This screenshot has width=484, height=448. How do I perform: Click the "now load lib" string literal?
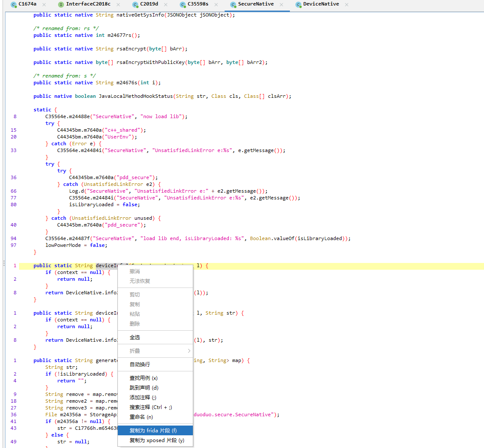pyautogui.click(x=161, y=116)
